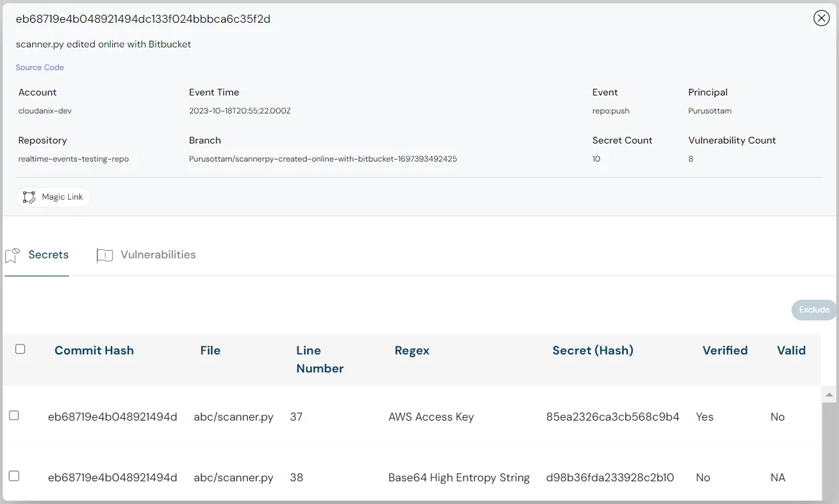
Task: Close the commit details dialog
Action: pyautogui.click(x=821, y=18)
